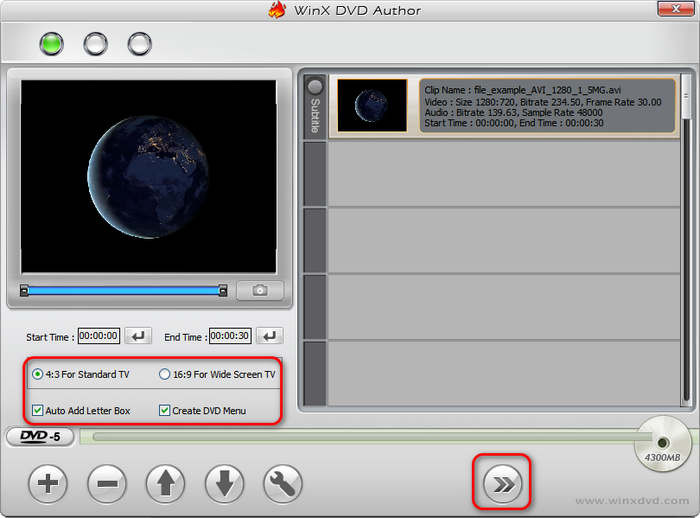Click the green step indicator circle
Screen dimensions: 700x518
51,44
